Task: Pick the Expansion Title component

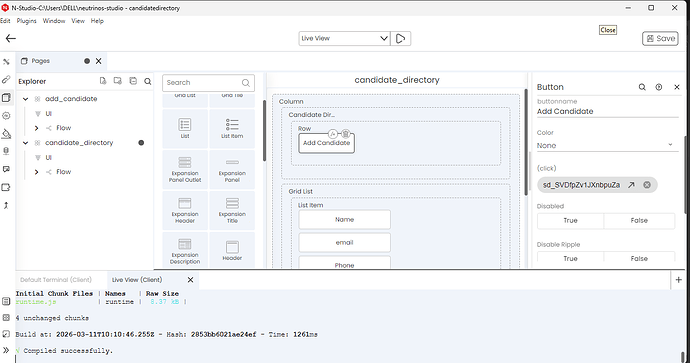Action: point(232,210)
